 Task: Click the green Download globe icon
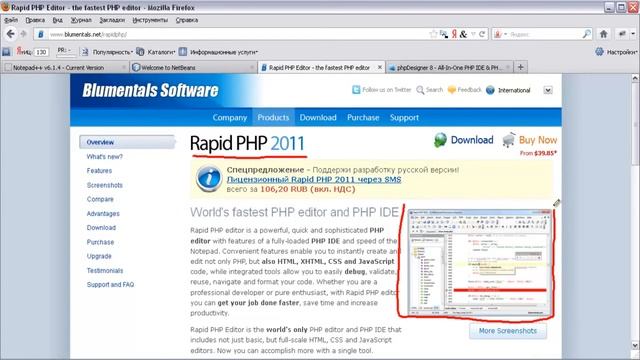(440, 140)
